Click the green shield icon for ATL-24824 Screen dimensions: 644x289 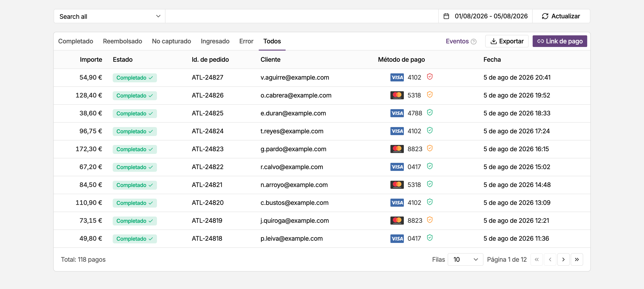430,130
